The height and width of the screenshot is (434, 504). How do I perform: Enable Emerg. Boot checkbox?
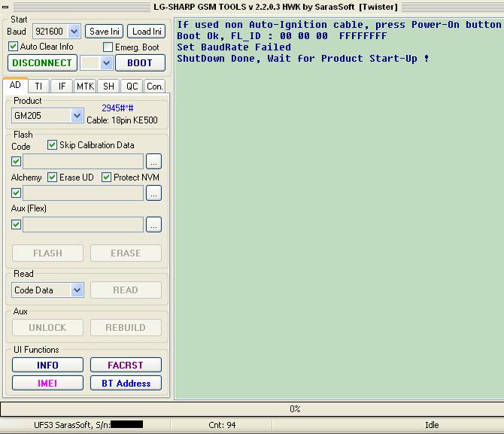[x=108, y=47]
